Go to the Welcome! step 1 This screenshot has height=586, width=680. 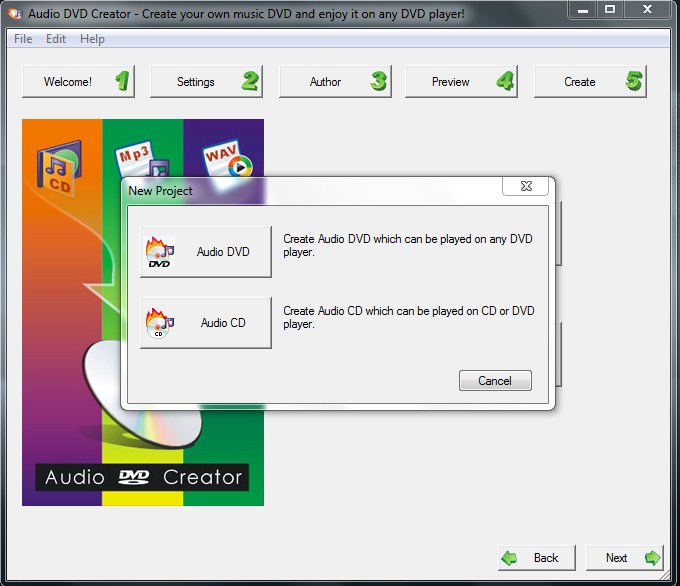[x=78, y=82]
